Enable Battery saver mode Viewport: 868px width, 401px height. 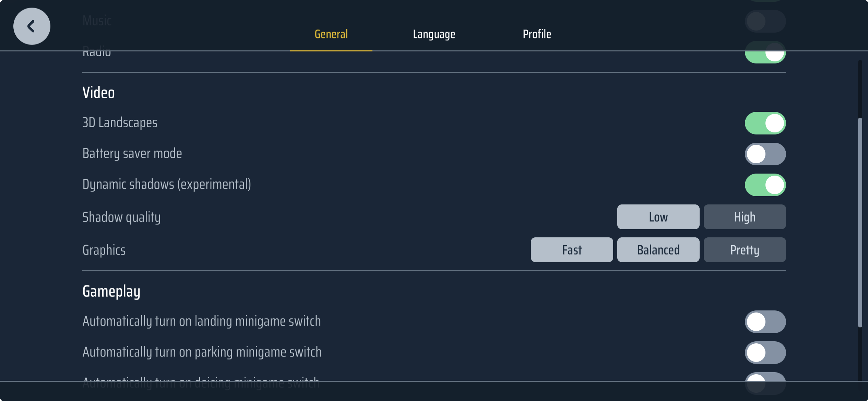(765, 154)
